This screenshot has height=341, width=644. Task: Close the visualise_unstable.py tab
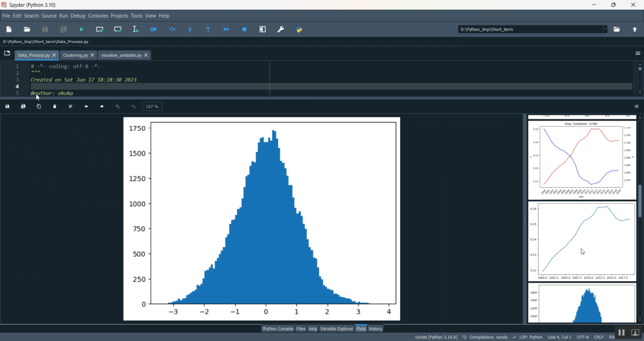(146, 55)
